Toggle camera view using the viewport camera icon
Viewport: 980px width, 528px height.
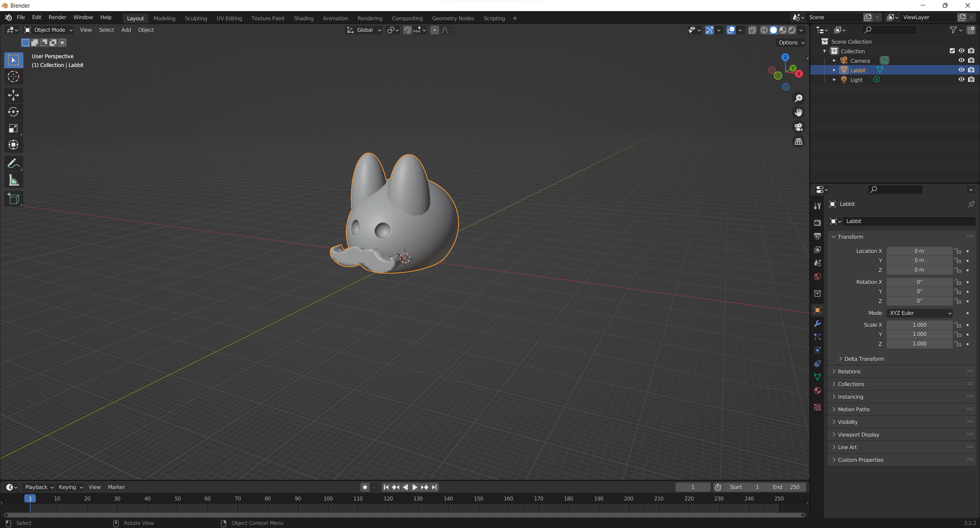(x=799, y=127)
